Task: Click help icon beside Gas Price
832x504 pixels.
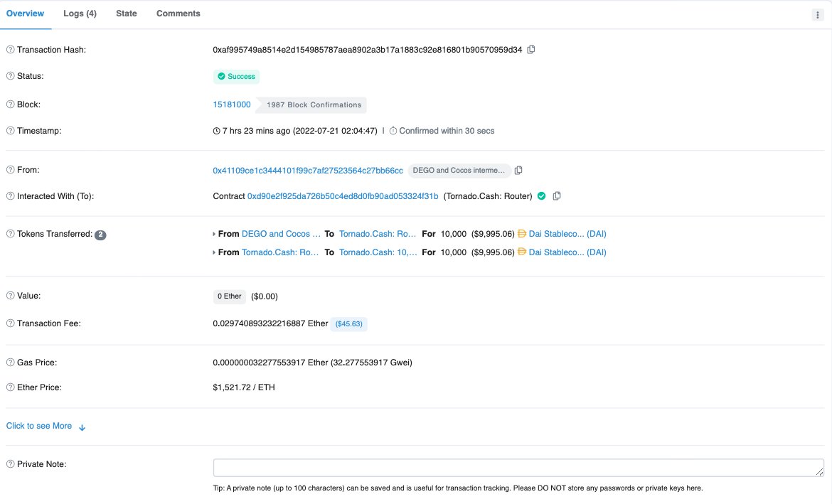Action: pos(10,363)
